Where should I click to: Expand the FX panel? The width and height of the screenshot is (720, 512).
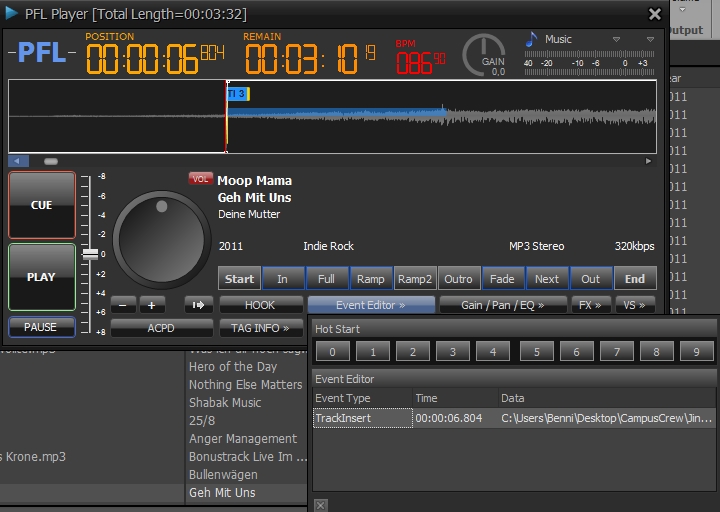coord(591,305)
